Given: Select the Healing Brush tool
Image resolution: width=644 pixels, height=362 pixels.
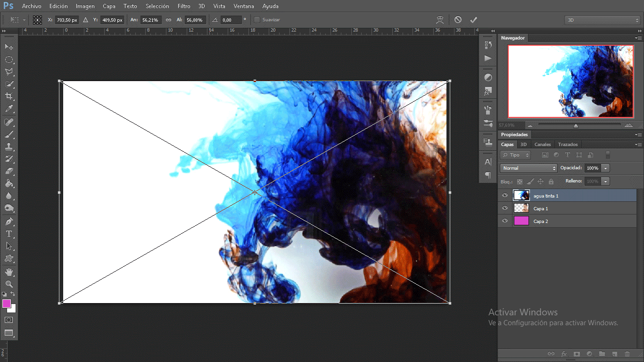Looking at the screenshot, I should click(9, 122).
